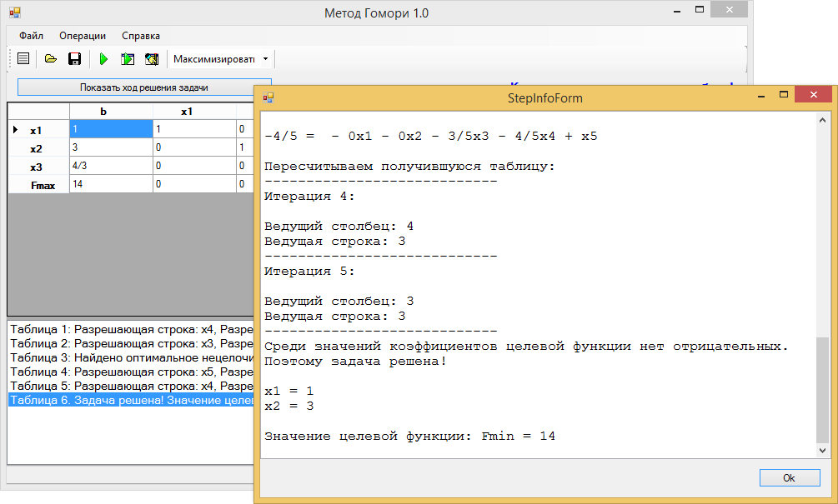Click the scroll up arrow in StepInfoForm
838x504 pixels.
[x=822, y=120]
